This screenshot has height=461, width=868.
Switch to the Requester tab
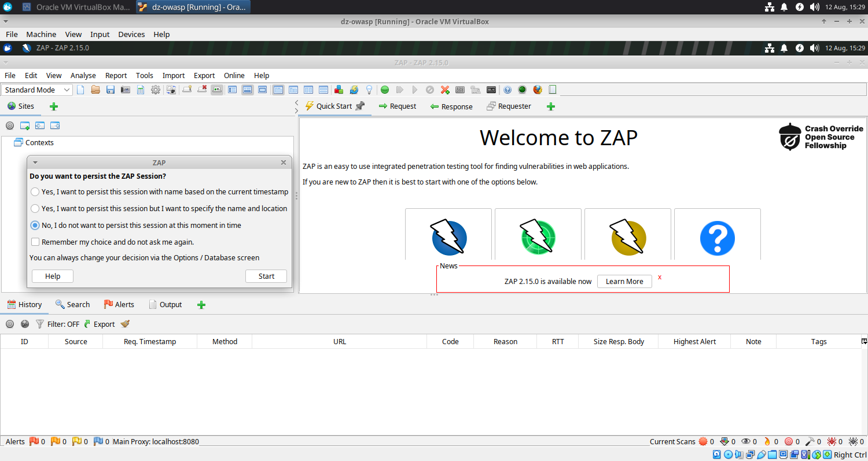[x=509, y=106]
